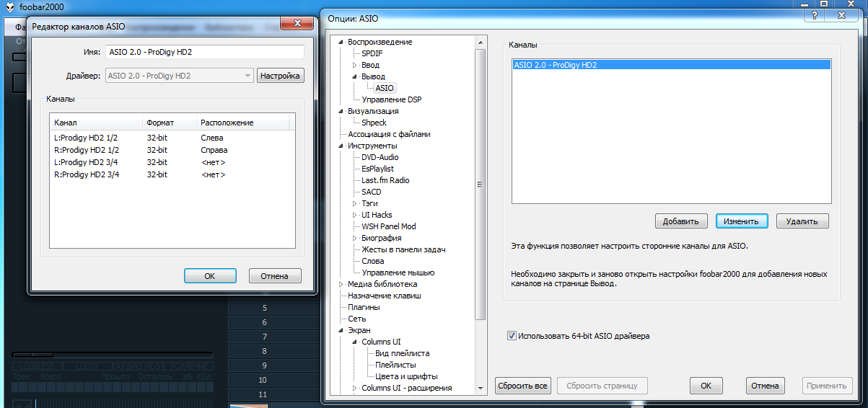This screenshot has height=408, width=868.
Task: Expand the Медиа библиотека node arrow
Action: (342, 284)
